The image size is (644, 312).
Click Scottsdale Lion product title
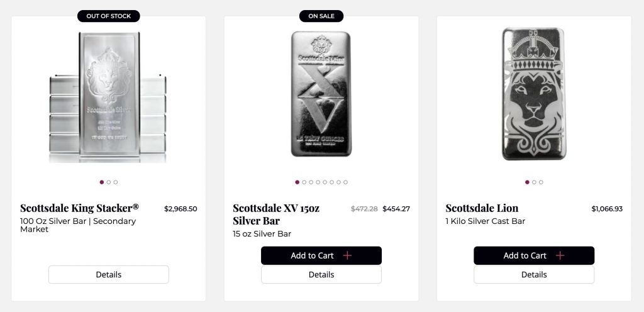pyautogui.click(x=482, y=208)
